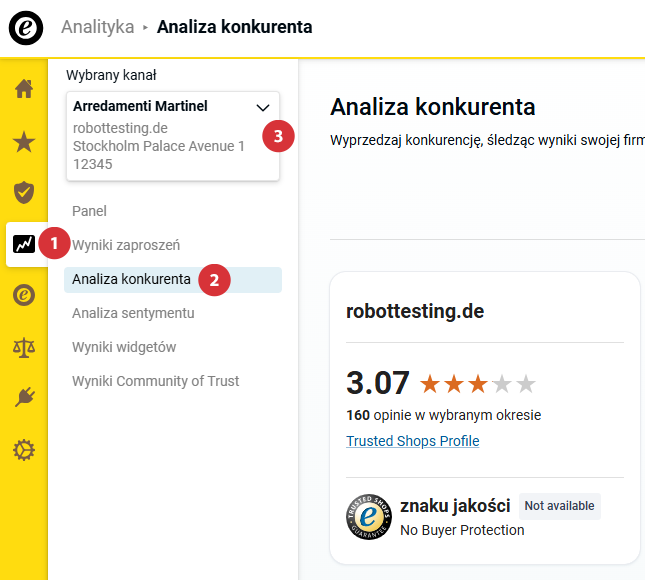Image resolution: width=645 pixels, height=580 pixels.
Task: Open the star reviews icon in sidebar
Action: (x=24, y=141)
